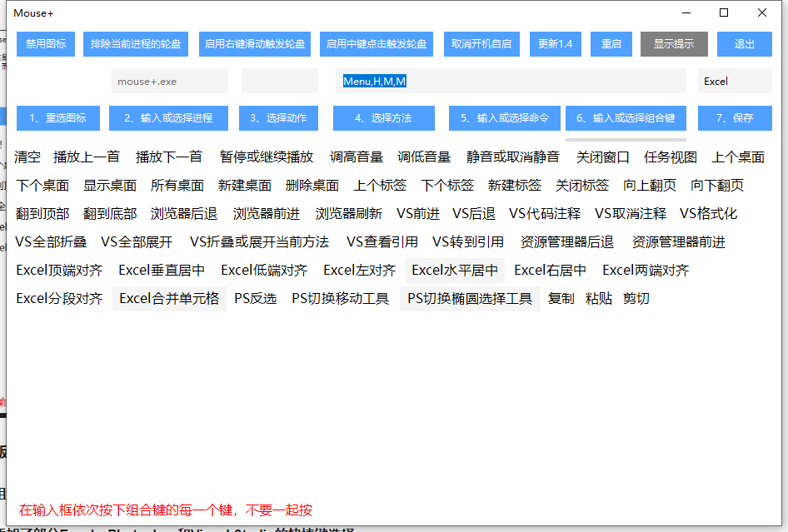
Task: Select step 1、重选图标
Action: click(x=57, y=118)
